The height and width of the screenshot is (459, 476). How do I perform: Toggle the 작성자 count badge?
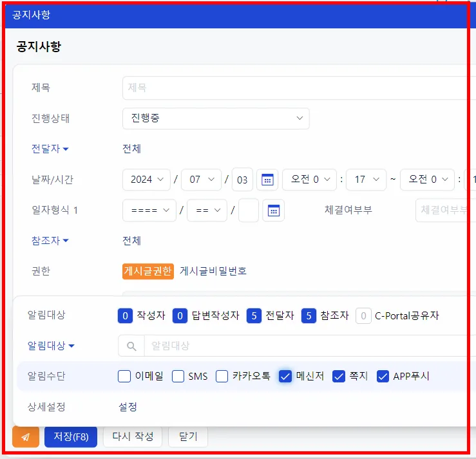point(125,316)
